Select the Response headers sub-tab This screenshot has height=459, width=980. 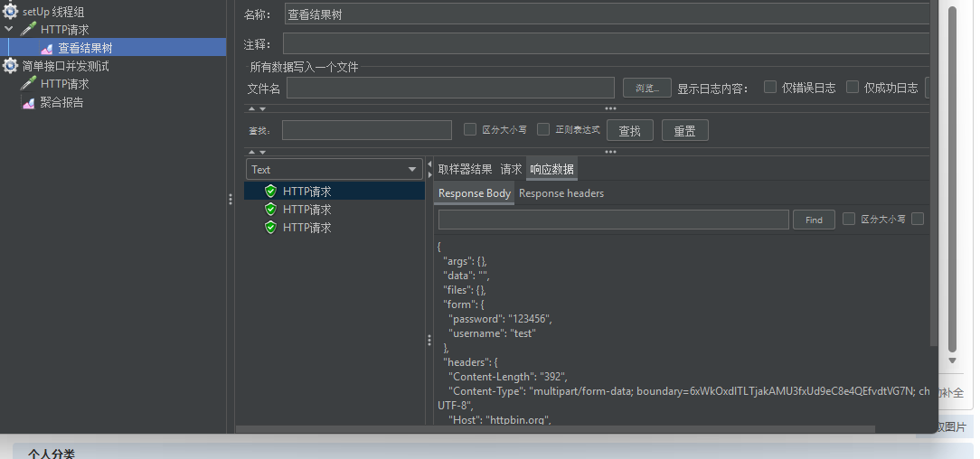[x=561, y=193]
